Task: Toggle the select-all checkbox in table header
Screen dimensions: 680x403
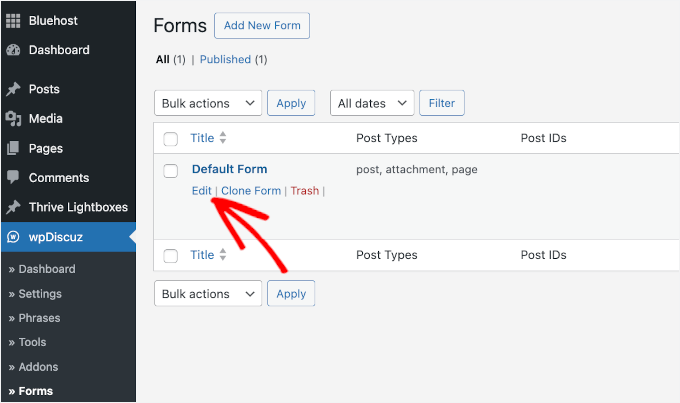Action: pos(171,138)
